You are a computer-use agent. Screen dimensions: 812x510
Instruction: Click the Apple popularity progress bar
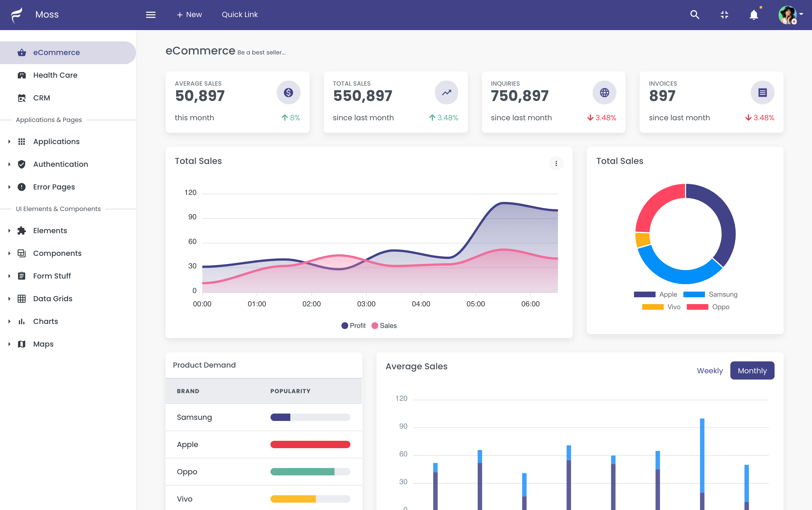pos(310,444)
